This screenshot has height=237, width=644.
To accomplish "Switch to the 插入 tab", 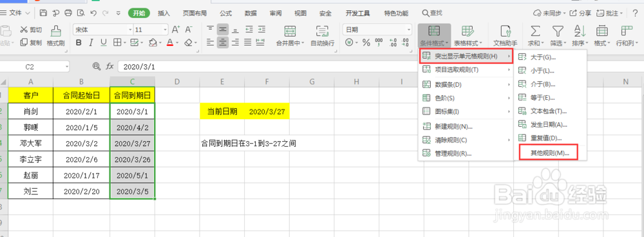I will click(164, 13).
